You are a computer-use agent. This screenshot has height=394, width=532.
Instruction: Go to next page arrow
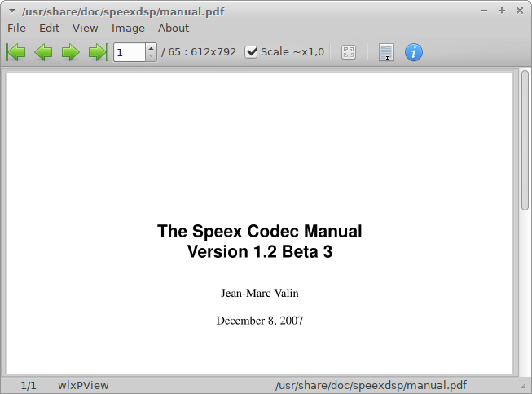[x=70, y=53]
